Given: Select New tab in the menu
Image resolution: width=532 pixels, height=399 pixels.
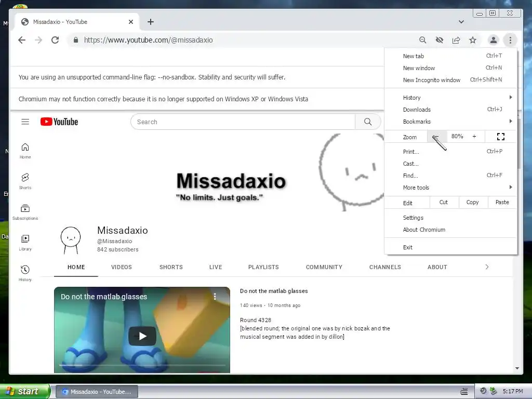Looking at the screenshot, I should pos(451,56).
